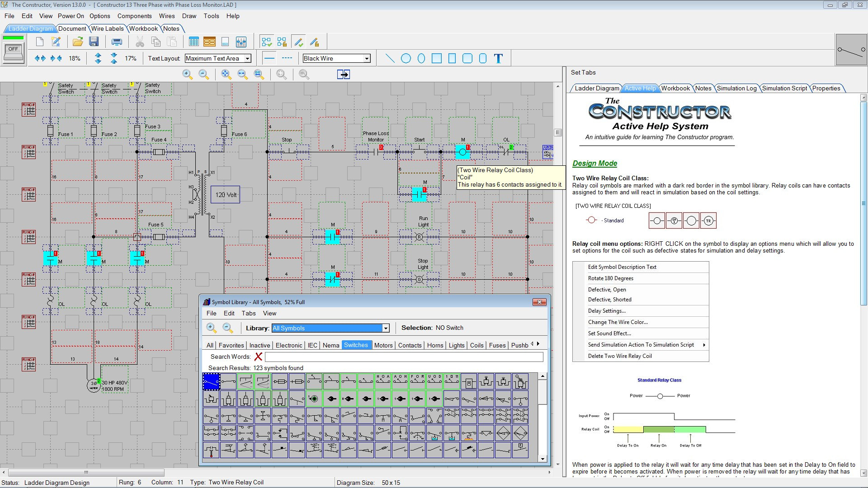Click Delete Two Wire Relay Coil

(x=620, y=356)
